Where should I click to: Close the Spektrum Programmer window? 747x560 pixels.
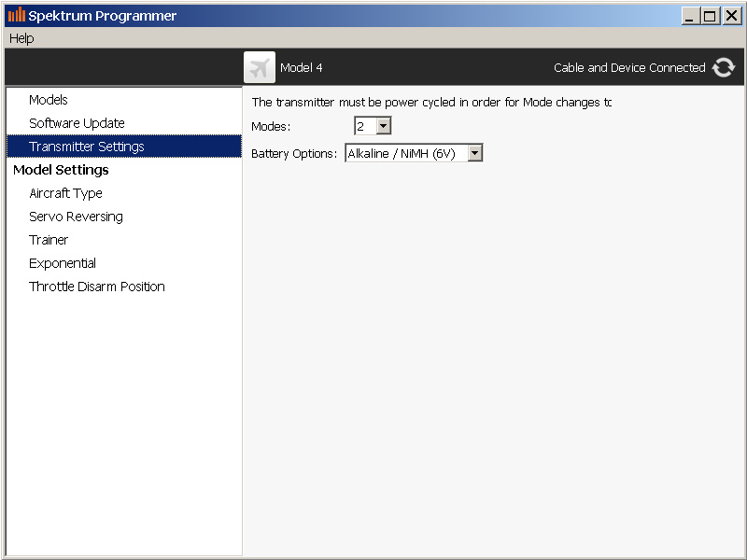(x=731, y=16)
